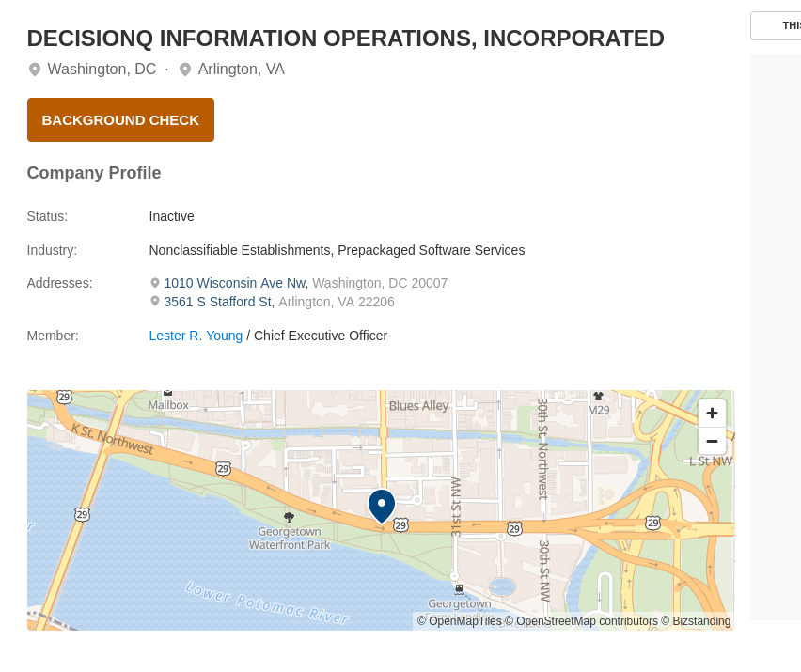
Task: Click the Washington, DC 20007 text
Action: 380,283
